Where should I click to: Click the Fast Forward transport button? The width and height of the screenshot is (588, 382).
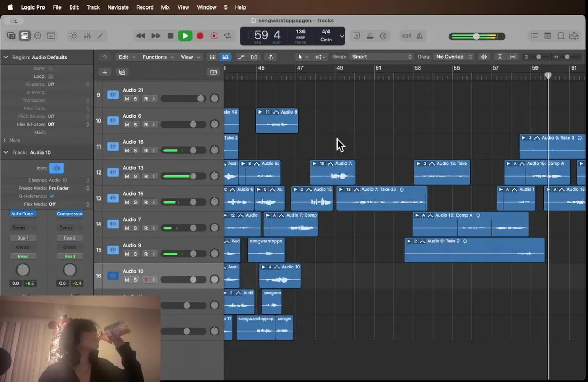pyautogui.click(x=155, y=36)
